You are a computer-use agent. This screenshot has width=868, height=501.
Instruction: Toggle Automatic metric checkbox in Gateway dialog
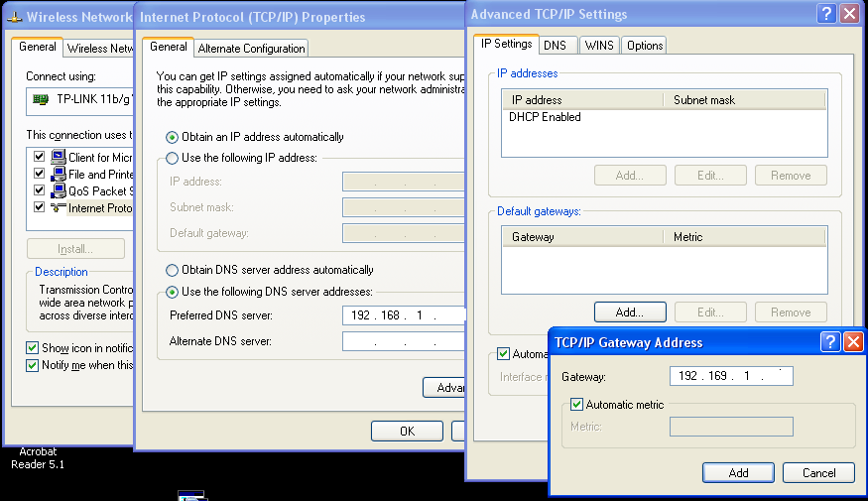(576, 404)
